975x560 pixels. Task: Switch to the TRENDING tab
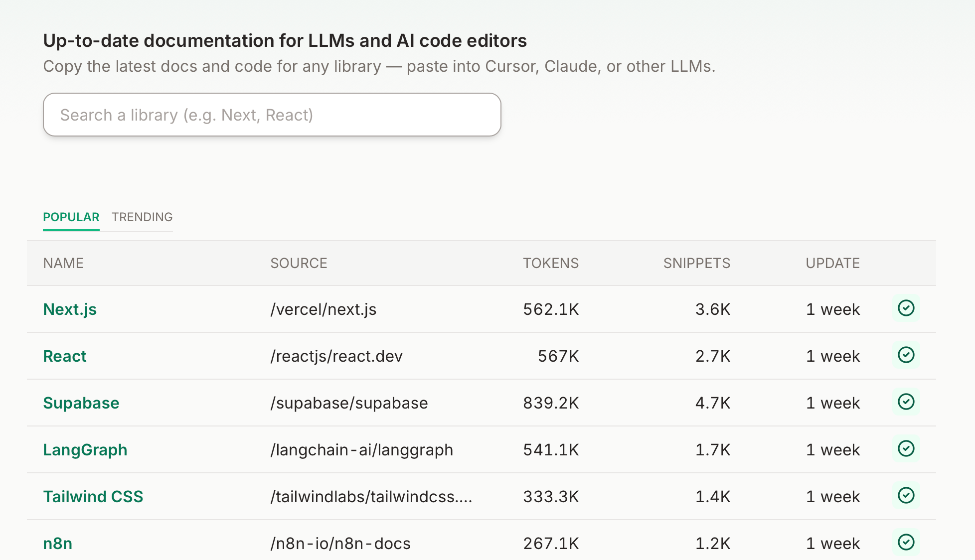142,217
